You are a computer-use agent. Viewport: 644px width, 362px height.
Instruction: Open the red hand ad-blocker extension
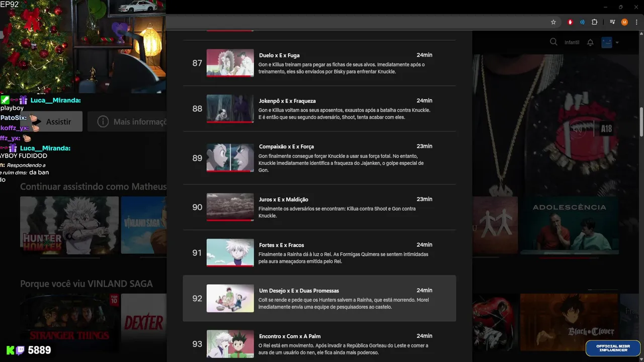[x=570, y=22]
